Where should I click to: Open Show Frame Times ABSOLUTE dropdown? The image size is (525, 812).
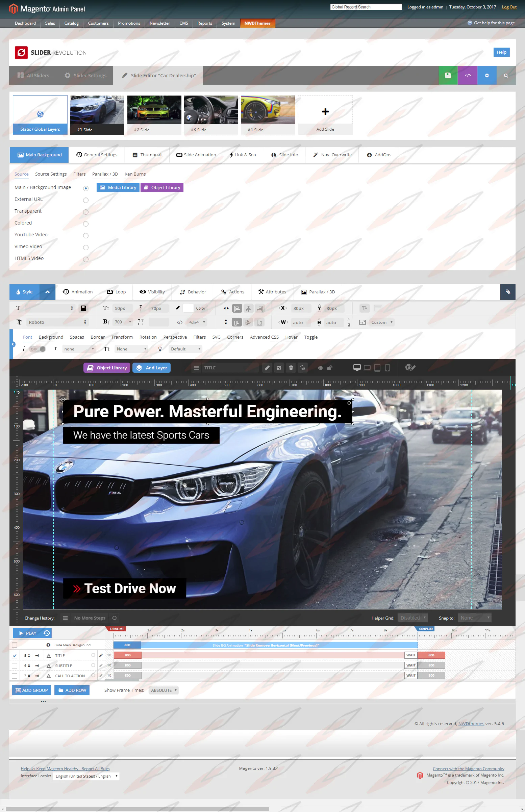click(x=164, y=690)
